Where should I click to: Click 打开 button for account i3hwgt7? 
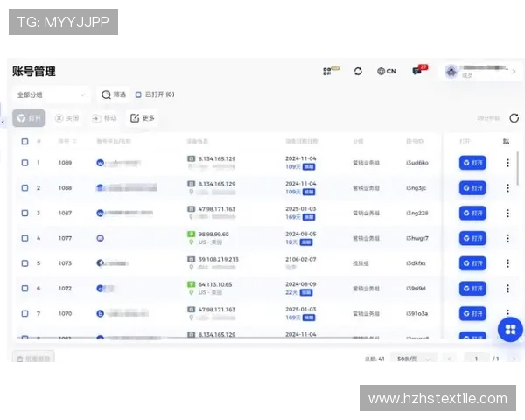(472, 238)
